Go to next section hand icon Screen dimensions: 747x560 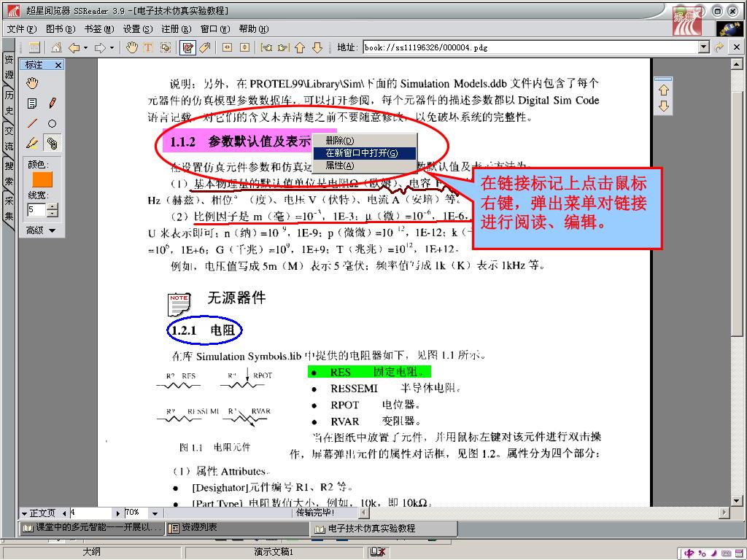click(284, 47)
